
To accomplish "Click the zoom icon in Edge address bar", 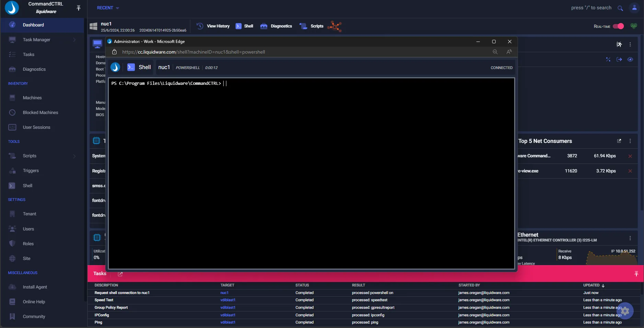I will click(495, 52).
